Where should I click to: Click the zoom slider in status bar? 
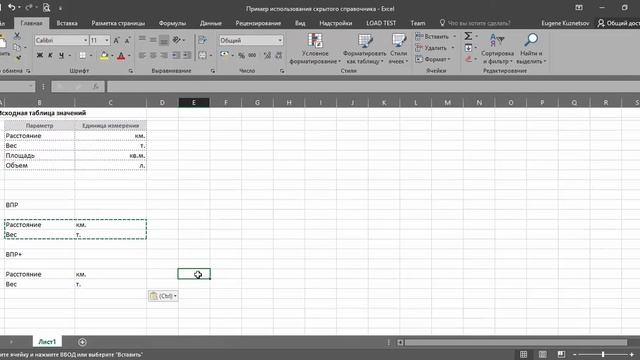click(603, 354)
